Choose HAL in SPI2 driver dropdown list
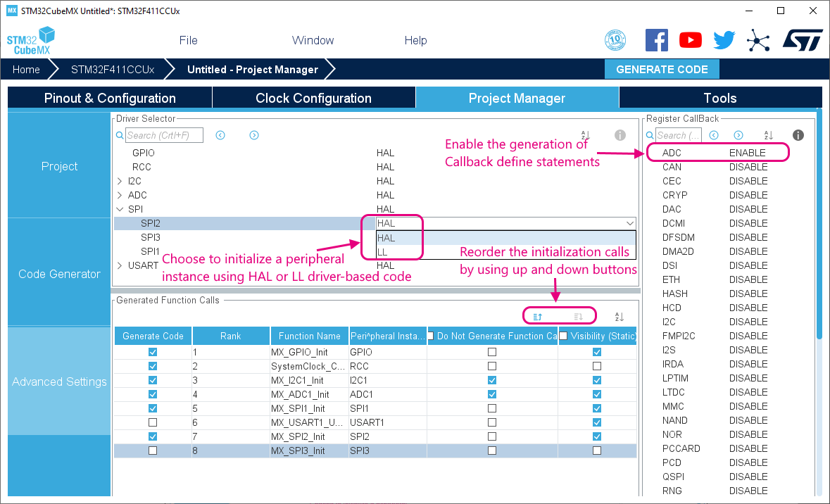 coord(505,238)
